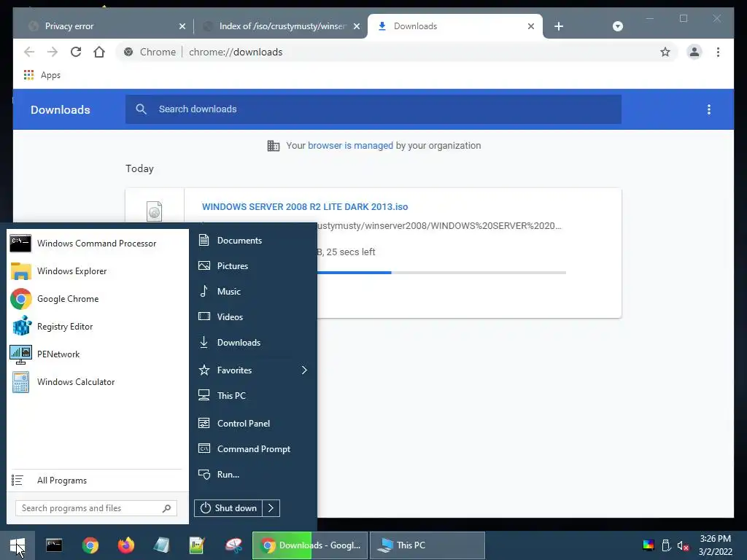Open Windows Command Processor from Start menu
This screenshot has height=560, width=747.
click(x=97, y=244)
